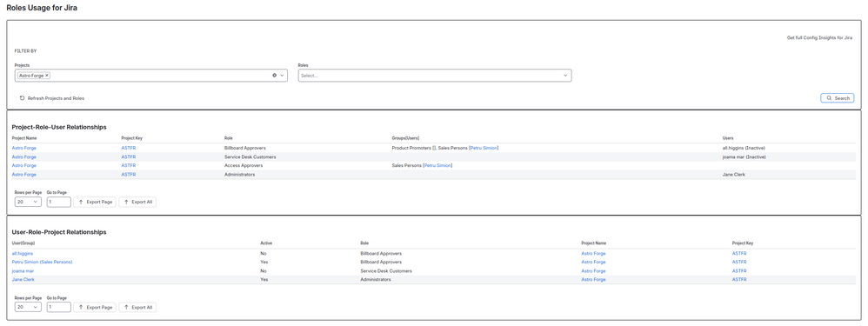
Task: Open Jane Clerk user link
Action: [x=23, y=280]
